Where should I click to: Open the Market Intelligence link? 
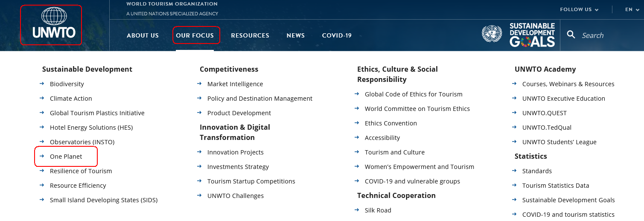235,84
